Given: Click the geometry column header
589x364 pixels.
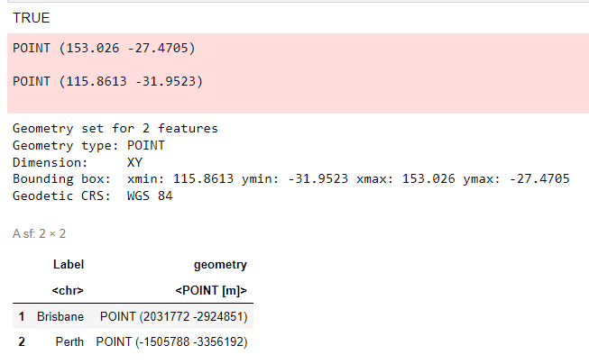Looking at the screenshot, I should [x=220, y=265].
